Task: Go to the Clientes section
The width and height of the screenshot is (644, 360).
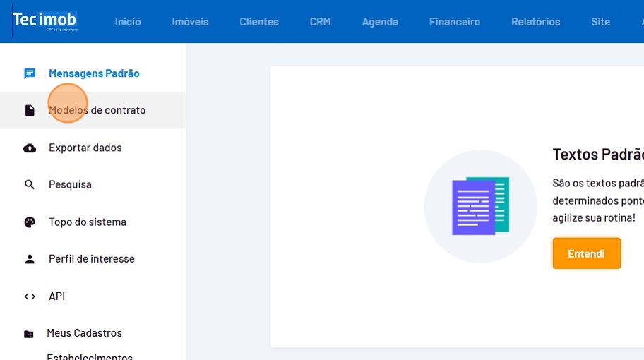Action: tap(258, 22)
